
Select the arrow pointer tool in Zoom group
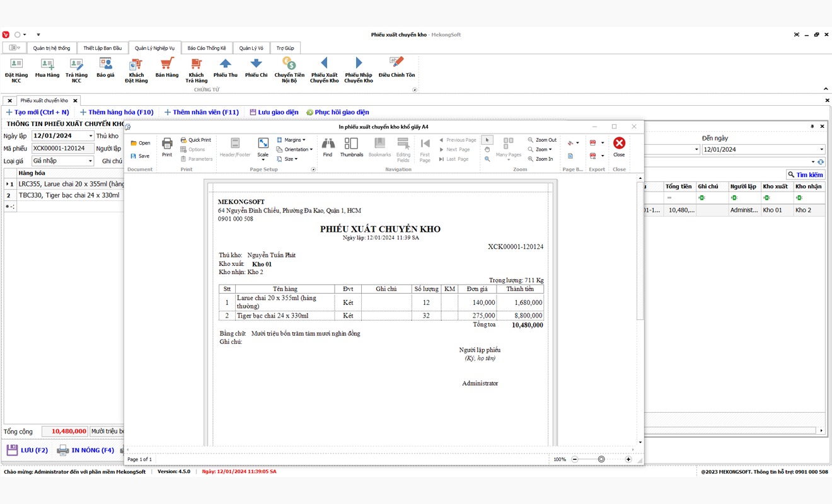487,140
